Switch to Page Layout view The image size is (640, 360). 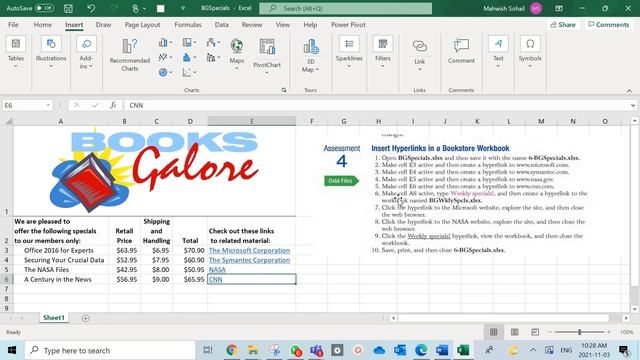[x=515, y=332]
